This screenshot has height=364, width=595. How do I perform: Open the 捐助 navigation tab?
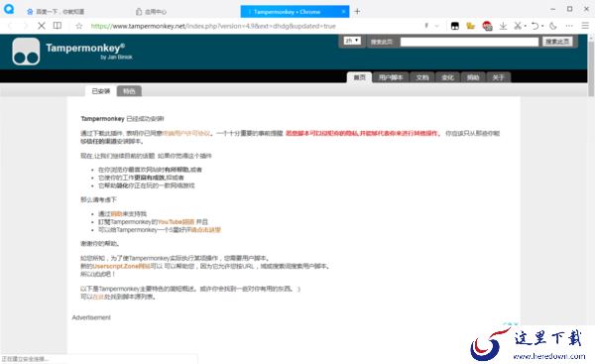[x=473, y=77]
